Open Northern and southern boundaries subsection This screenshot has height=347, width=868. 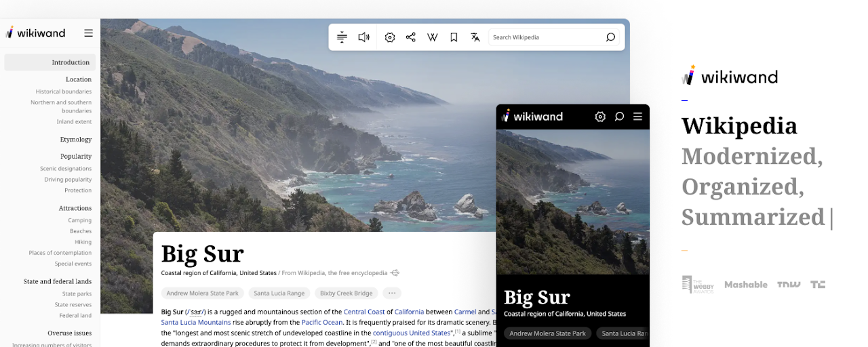pyautogui.click(x=61, y=106)
